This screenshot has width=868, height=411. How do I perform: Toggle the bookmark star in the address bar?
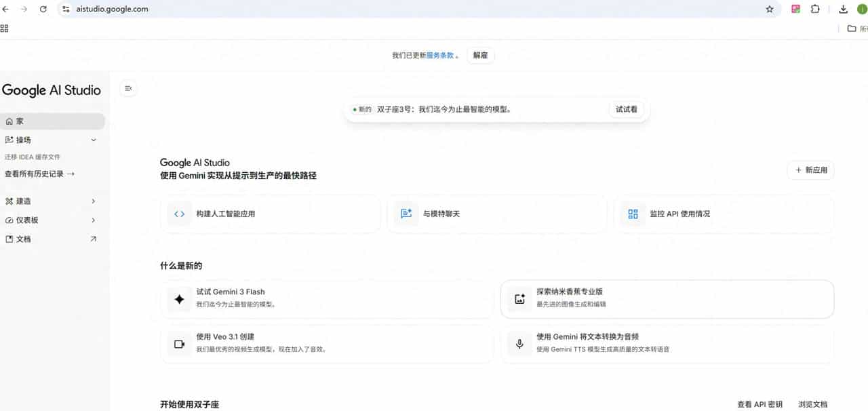[x=770, y=9]
